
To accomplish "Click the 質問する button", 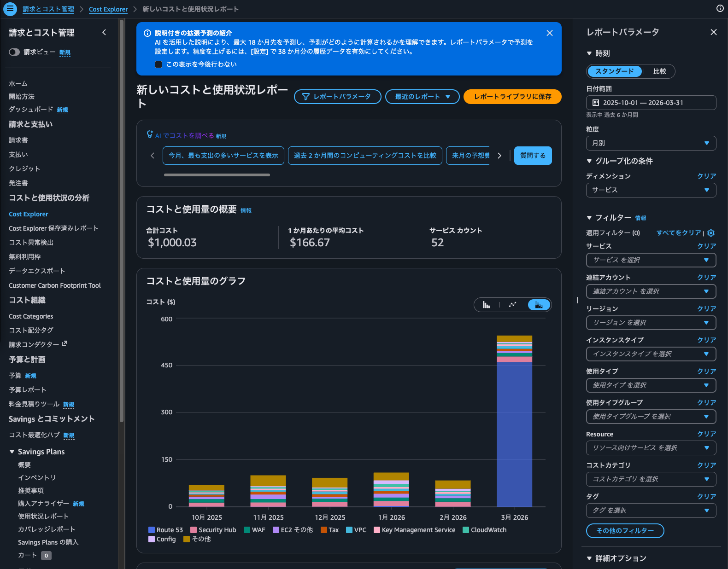I will click(533, 156).
